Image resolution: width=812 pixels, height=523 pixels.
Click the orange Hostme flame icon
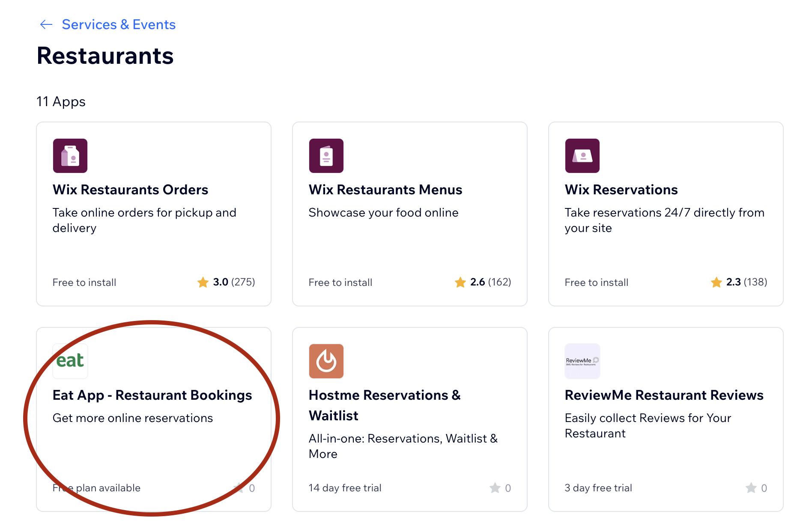[x=326, y=361]
